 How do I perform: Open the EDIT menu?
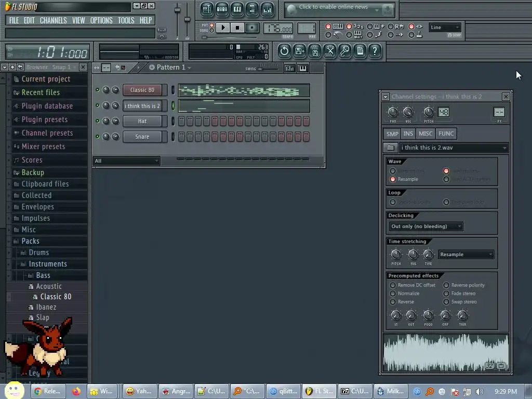pos(29,20)
